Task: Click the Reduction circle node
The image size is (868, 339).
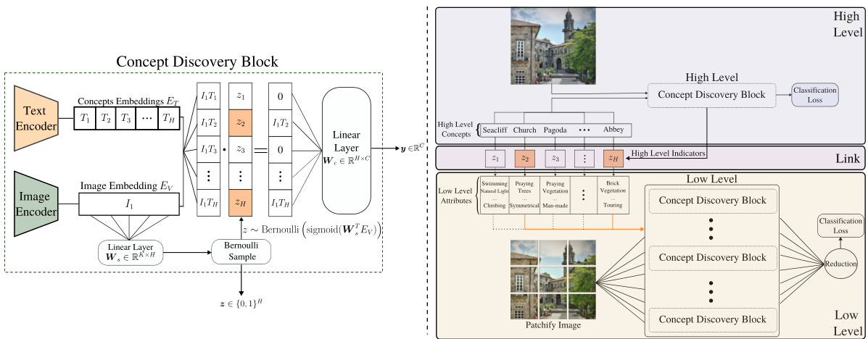Action: pyautogui.click(x=840, y=264)
